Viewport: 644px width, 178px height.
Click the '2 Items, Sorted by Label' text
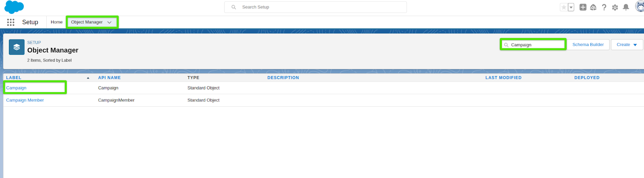click(x=50, y=60)
